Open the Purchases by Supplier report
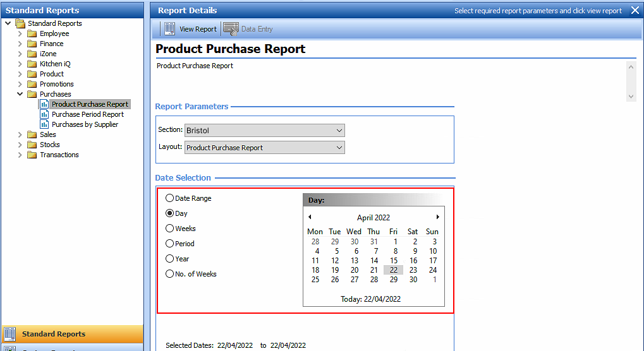The image size is (644, 351). tap(85, 124)
